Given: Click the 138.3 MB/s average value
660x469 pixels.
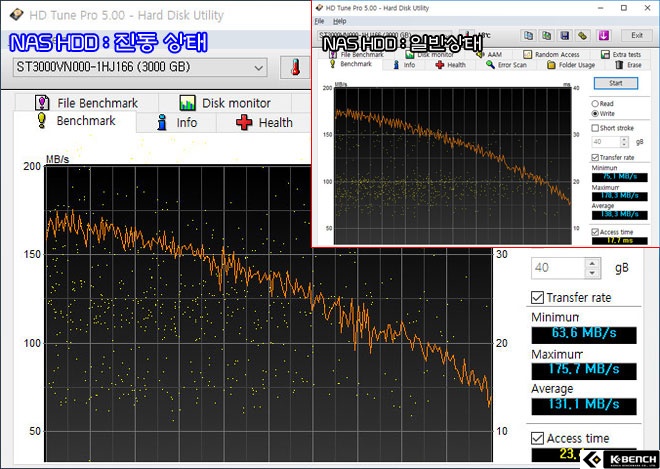Looking at the screenshot, I should point(620,214).
